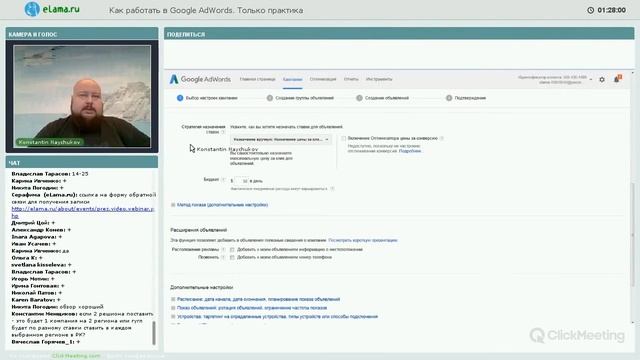Open 'Посмотреть короткую презентацию' link
The width and height of the screenshot is (640, 360).
363,240
